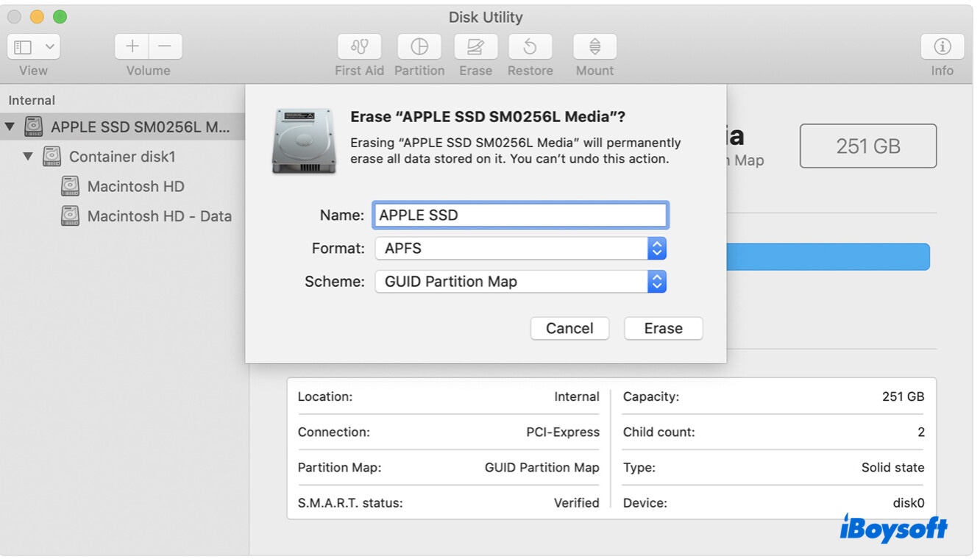Click the Disk Utility window title
Image resolution: width=980 pixels, height=559 pixels.
pyautogui.click(x=486, y=17)
